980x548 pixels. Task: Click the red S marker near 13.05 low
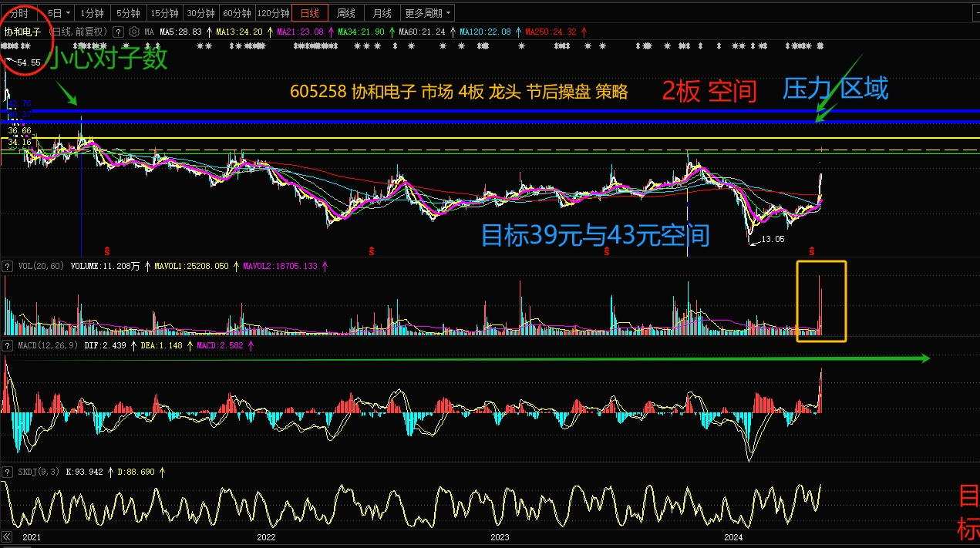[811, 250]
